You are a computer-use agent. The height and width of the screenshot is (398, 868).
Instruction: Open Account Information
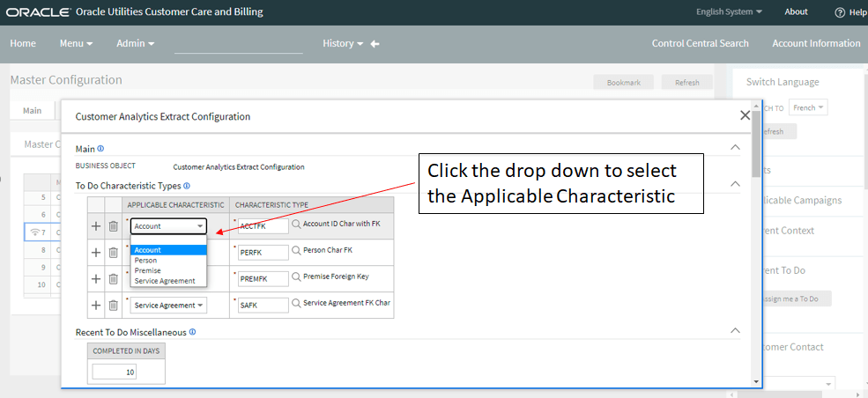(817, 43)
